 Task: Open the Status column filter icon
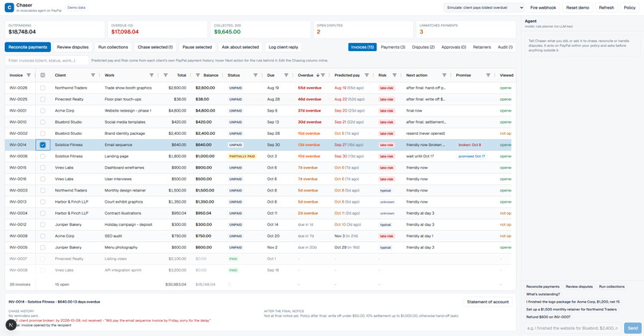click(x=256, y=75)
